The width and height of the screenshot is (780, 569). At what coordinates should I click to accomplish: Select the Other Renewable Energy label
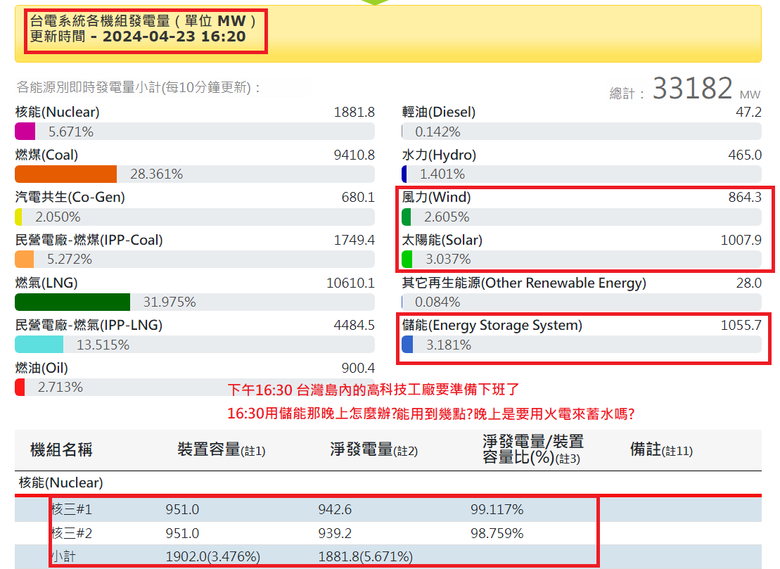tap(524, 283)
